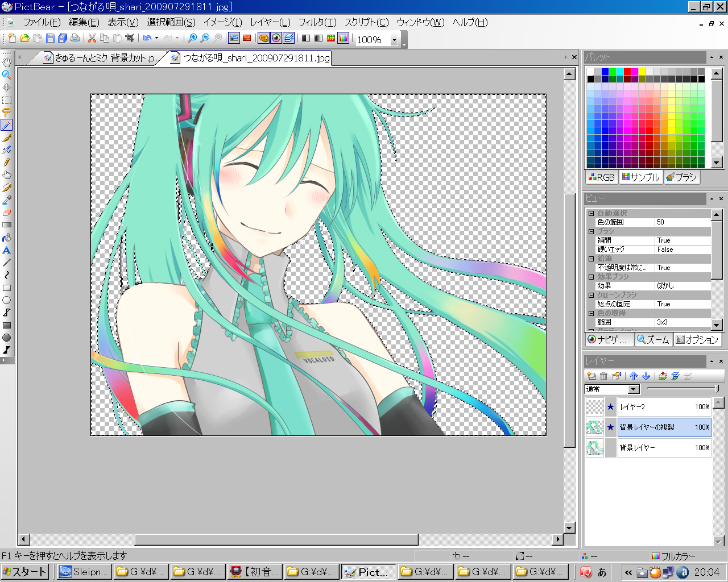Toggle the view window eye toolbar button

tap(276, 39)
